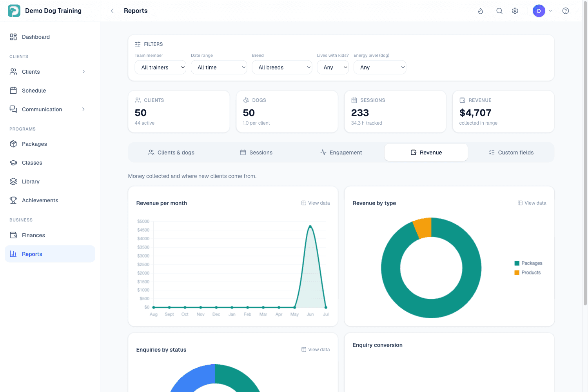588x392 pixels.
Task: Open the All breeds dropdown
Action: click(x=282, y=67)
